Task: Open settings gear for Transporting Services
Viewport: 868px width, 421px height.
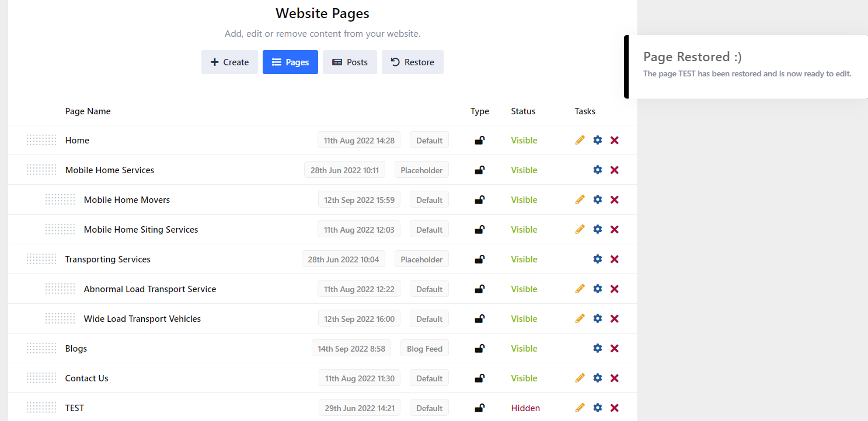Action: (x=597, y=259)
